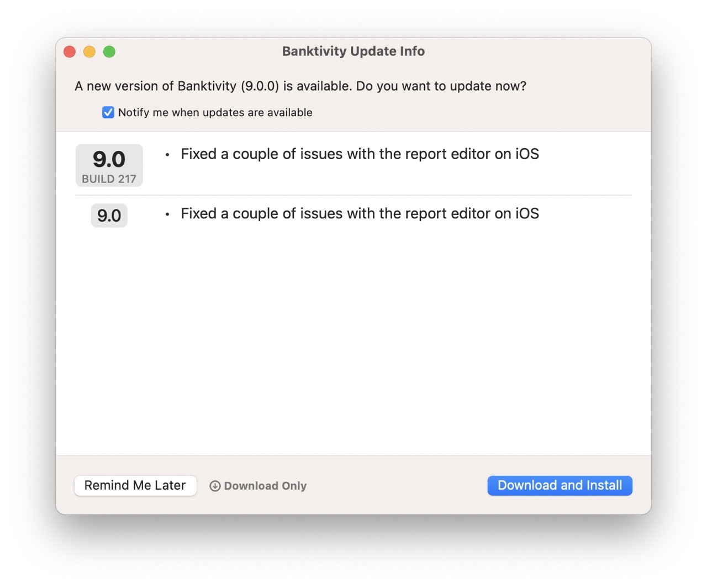Click the Download and Install button
The image size is (707, 588).
[560, 485]
